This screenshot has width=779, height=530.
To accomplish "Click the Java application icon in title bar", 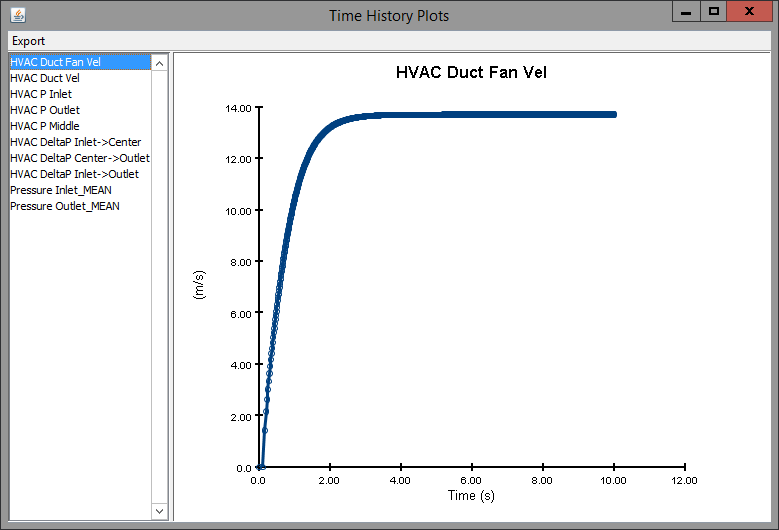I will click(x=17, y=15).
